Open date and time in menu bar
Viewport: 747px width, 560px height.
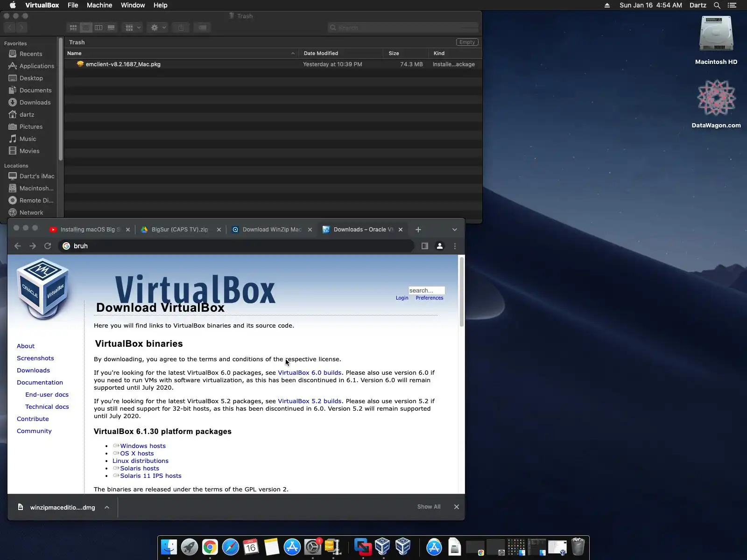(x=650, y=5)
